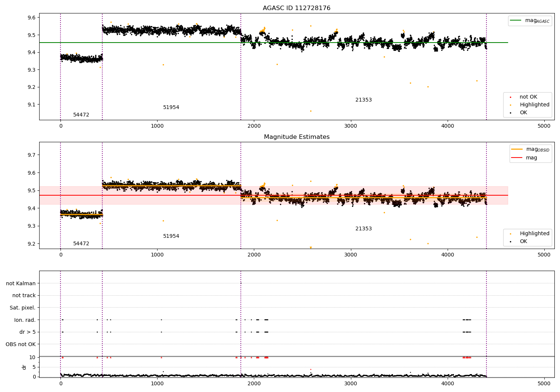Image resolution: width=560 pixels, height=392 pixels.
Task: Click the title 'AGASC ID 112728176'
Action: click(296, 8)
